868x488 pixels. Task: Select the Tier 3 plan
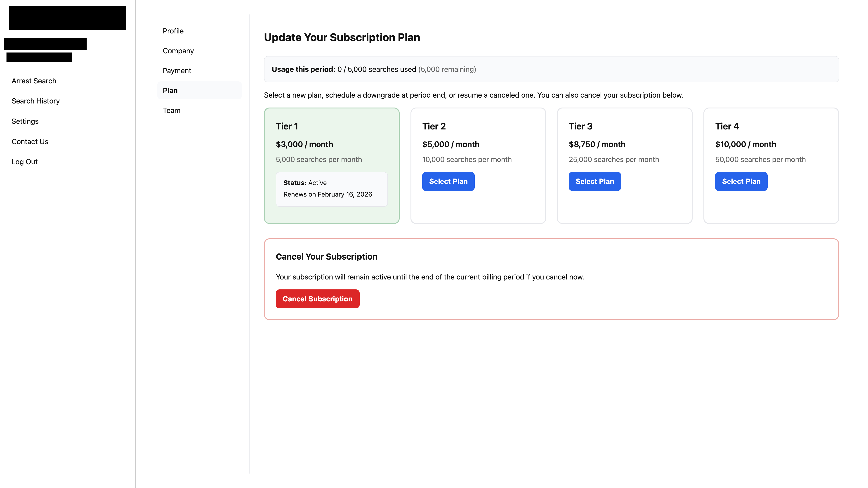[595, 181]
